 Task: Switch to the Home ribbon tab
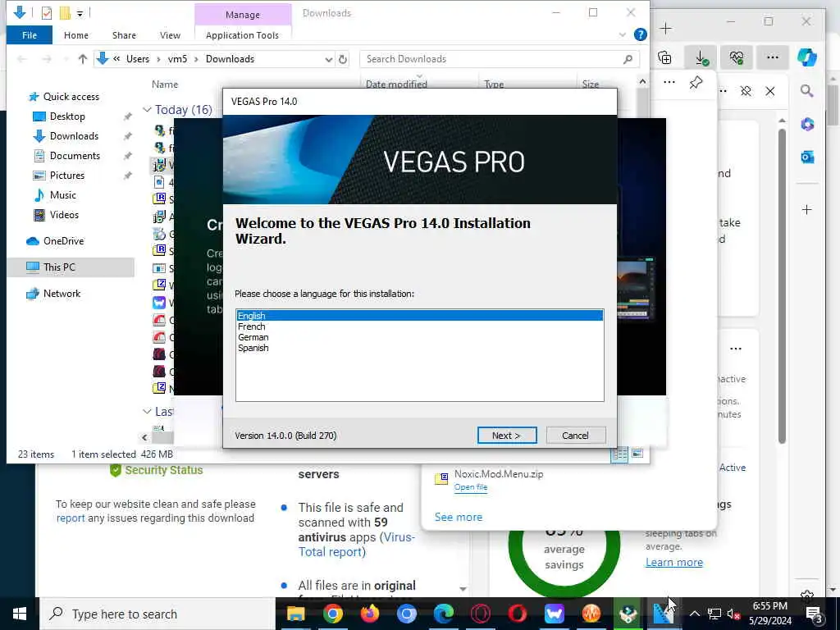76,35
